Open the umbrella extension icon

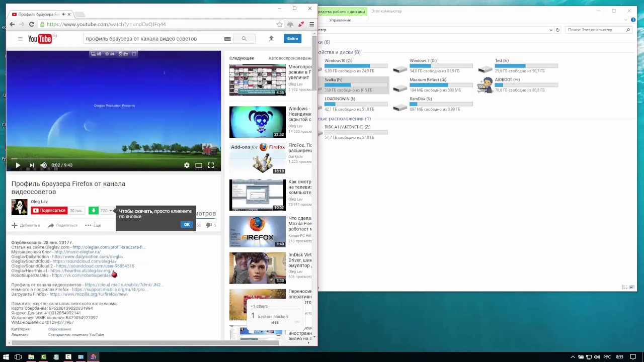(290, 24)
